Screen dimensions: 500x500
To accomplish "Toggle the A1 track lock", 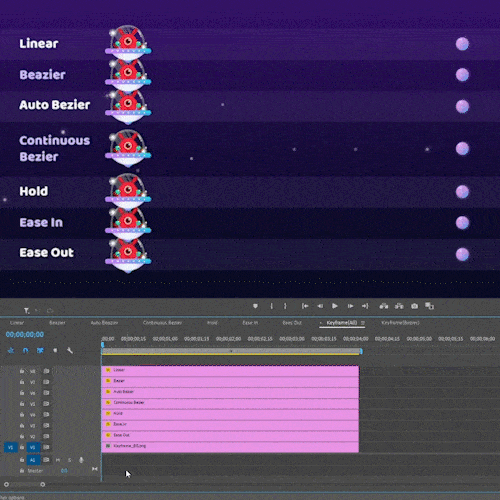I will pos(22,460).
